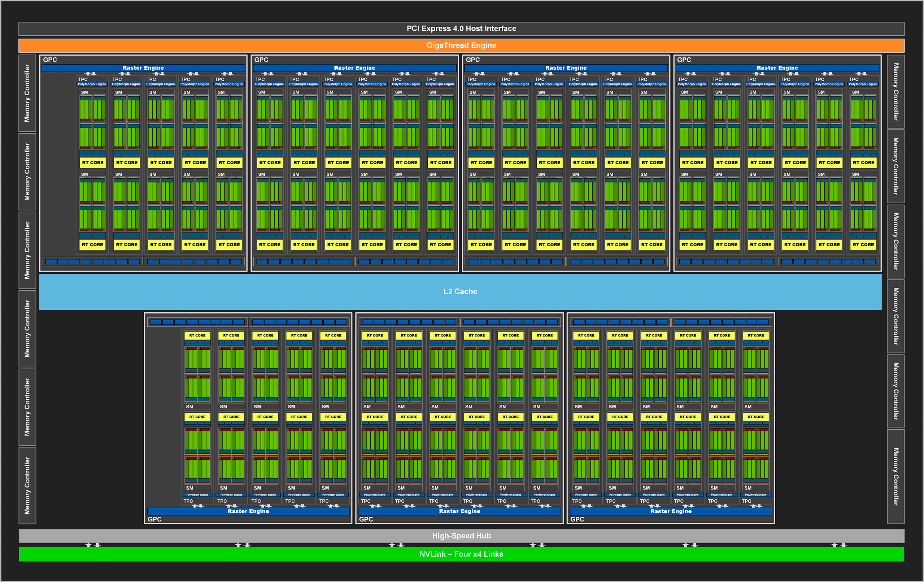The width and height of the screenshot is (924, 582).
Task: Select an RT CORE in the top-left GPC
Action: point(92,162)
